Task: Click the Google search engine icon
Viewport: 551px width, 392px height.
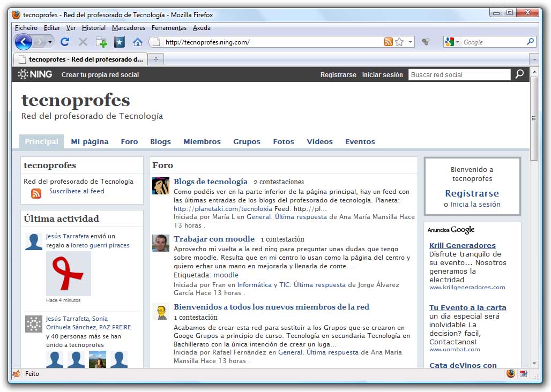Action: pyautogui.click(x=450, y=42)
